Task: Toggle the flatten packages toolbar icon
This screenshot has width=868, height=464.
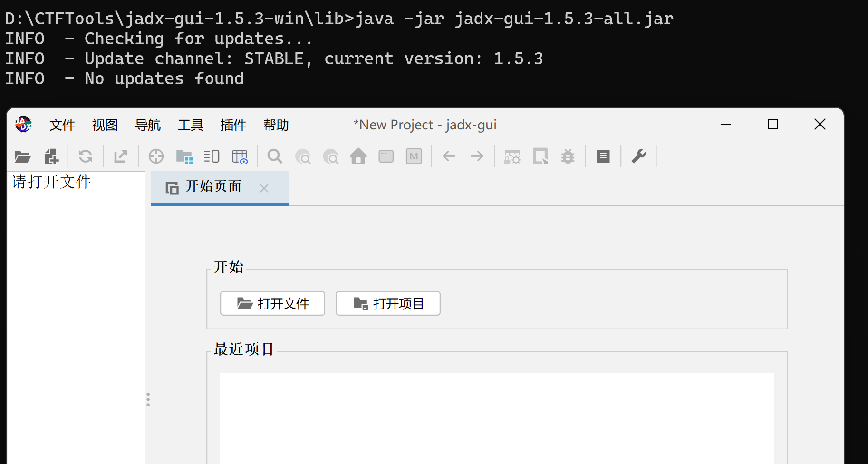Action: 184,156
